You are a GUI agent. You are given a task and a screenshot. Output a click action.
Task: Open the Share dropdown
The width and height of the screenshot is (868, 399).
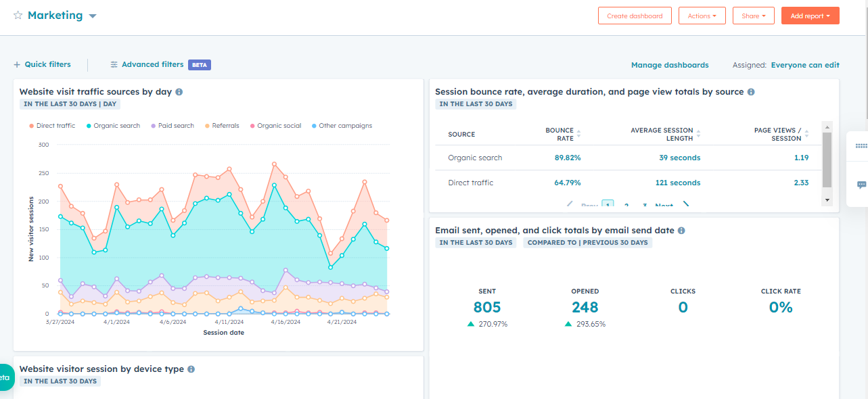tap(753, 15)
